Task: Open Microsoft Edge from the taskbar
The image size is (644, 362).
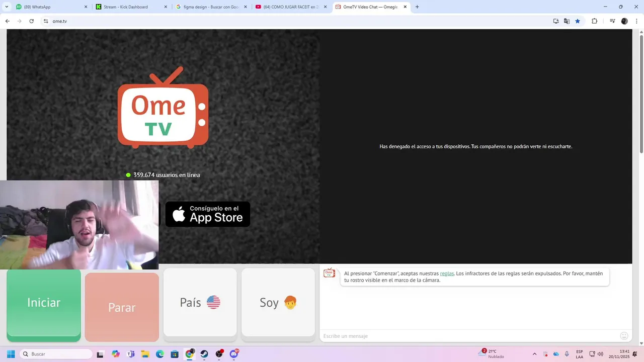Action: (160, 354)
